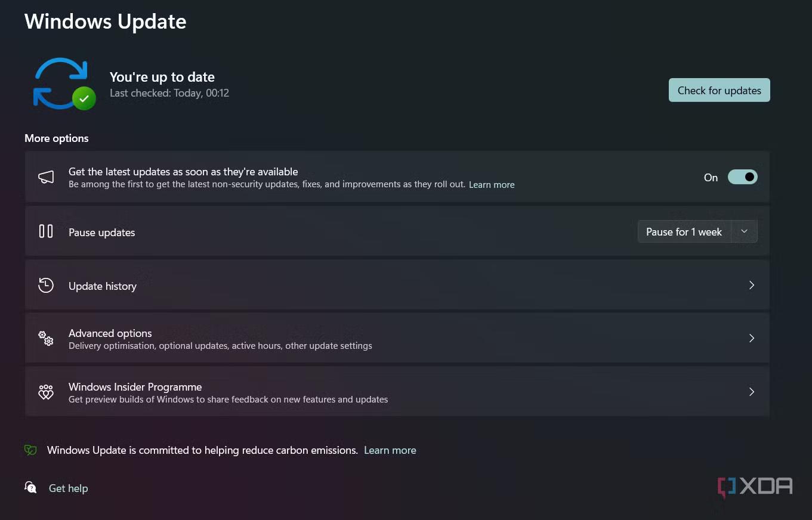Open Windows Insider Programme via chevron
812x520 pixels.
point(752,392)
